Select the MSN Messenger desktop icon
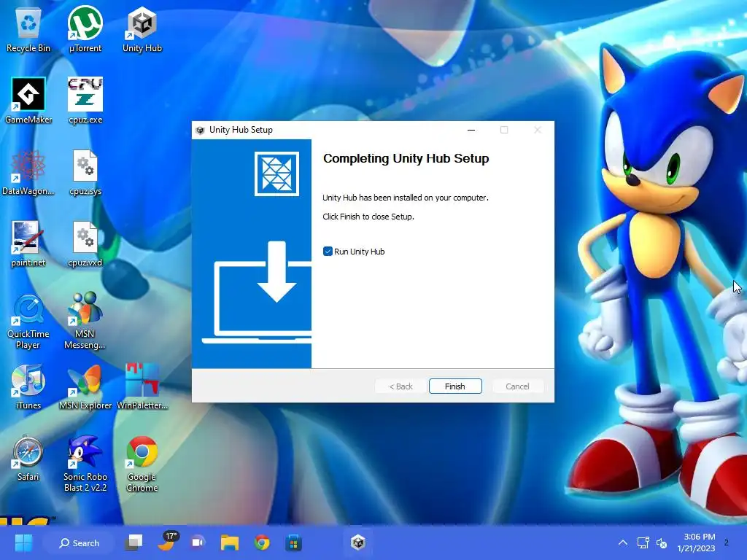 coord(85,321)
